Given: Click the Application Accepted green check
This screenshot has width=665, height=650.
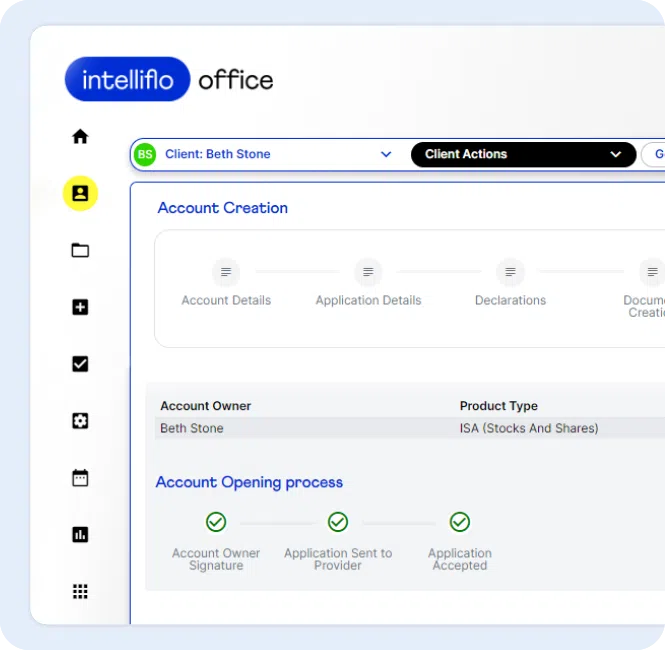Looking at the screenshot, I should coord(460,522).
